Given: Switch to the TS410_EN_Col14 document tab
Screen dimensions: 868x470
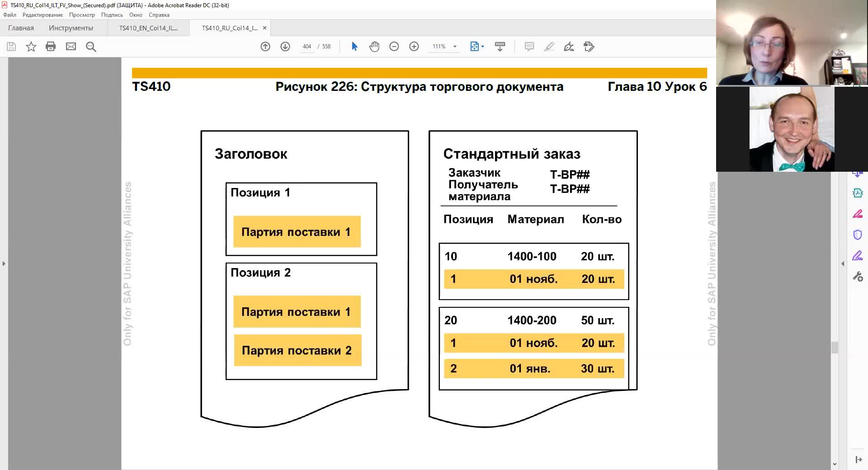Looking at the screenshot, I should click(x=148, y=28).
